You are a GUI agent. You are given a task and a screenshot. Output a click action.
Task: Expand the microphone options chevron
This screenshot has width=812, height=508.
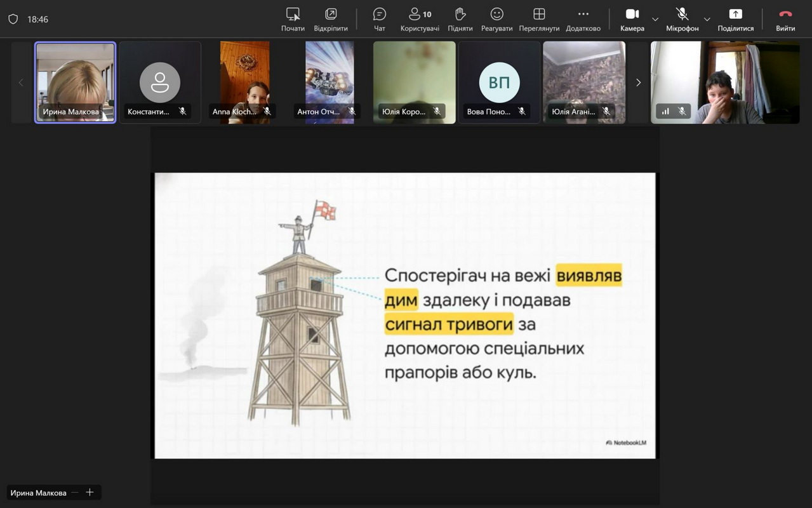707,20
